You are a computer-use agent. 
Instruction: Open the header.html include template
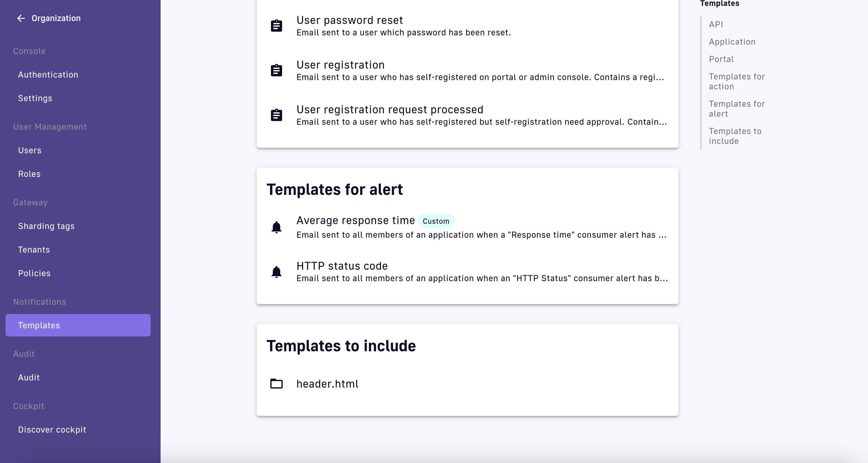coord(327,384)
